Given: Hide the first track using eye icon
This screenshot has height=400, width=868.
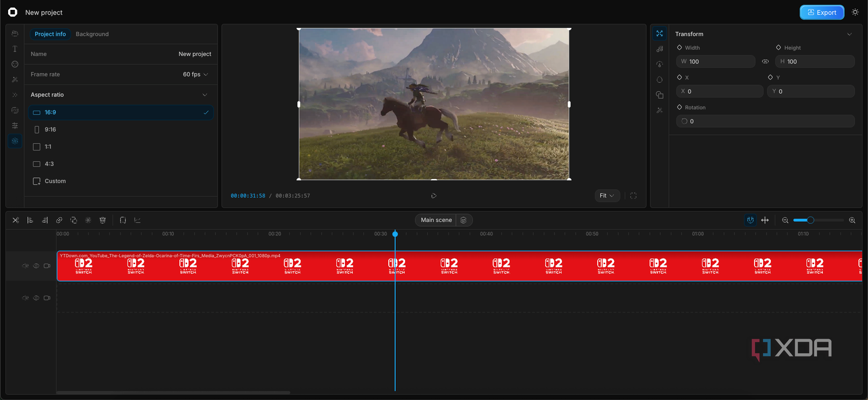Looking at the screenshot, I should point(36,266).
